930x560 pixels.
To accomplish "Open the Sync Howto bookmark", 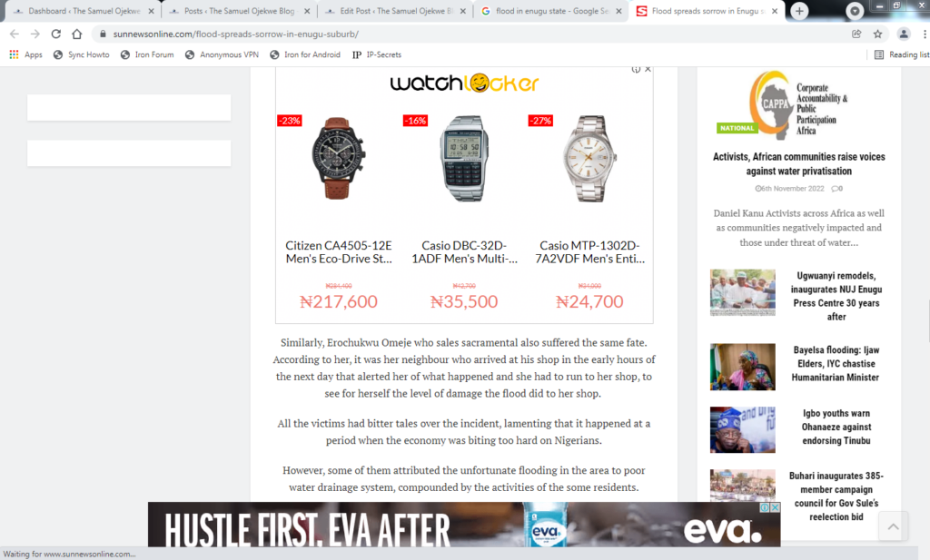I will click(x=81, y=54).
